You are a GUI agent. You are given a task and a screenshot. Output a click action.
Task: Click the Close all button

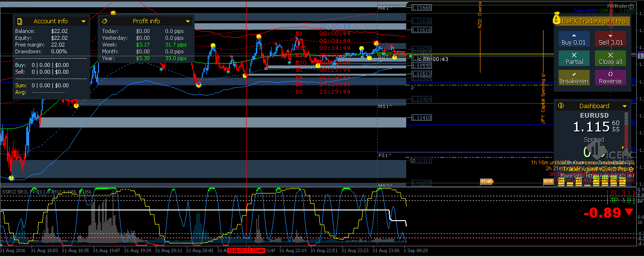pos(610,58)
